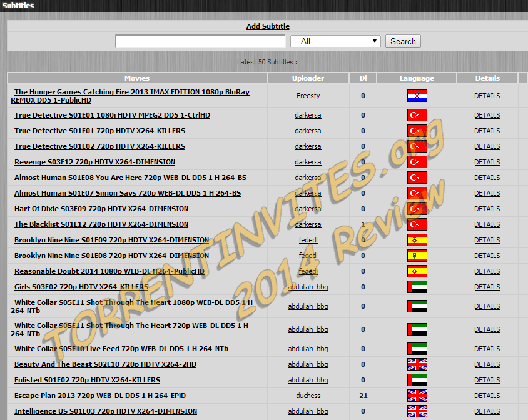528x420 pixels.
Task: Open Reasonable Doubt 2014 1080p title link
Action: pyautogui.click(x=109, y=271)
